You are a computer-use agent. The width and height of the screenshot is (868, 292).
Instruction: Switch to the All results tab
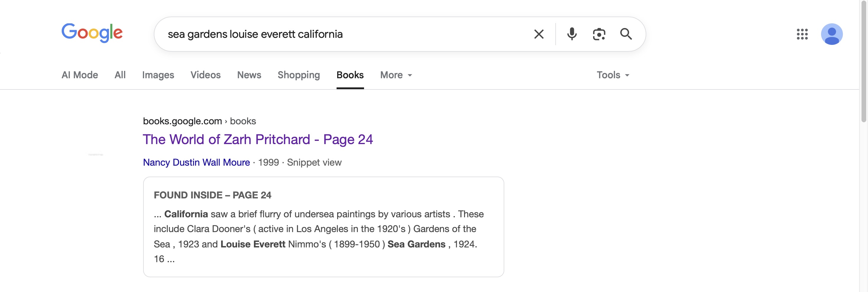(x=120, y=75)
